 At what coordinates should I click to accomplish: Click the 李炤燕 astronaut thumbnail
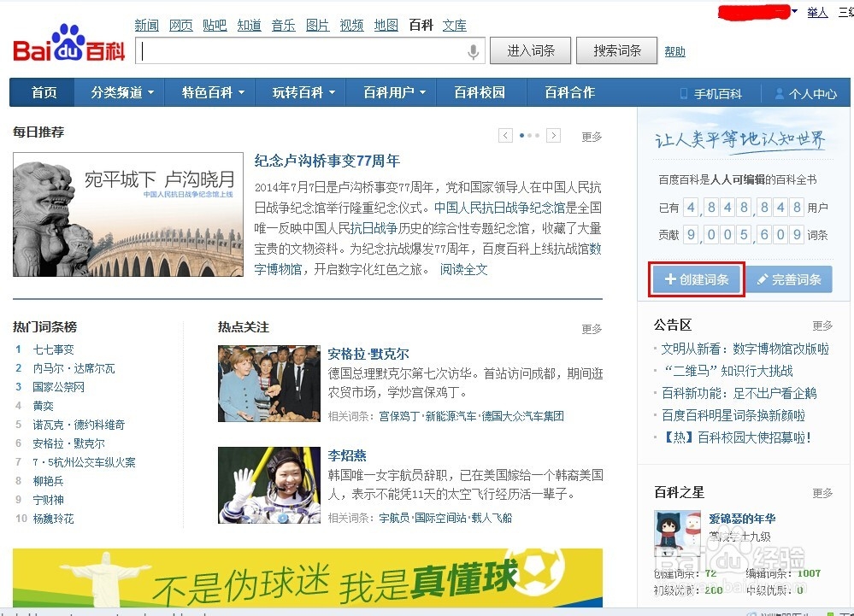pyautogui.click(x=268, y=485)
